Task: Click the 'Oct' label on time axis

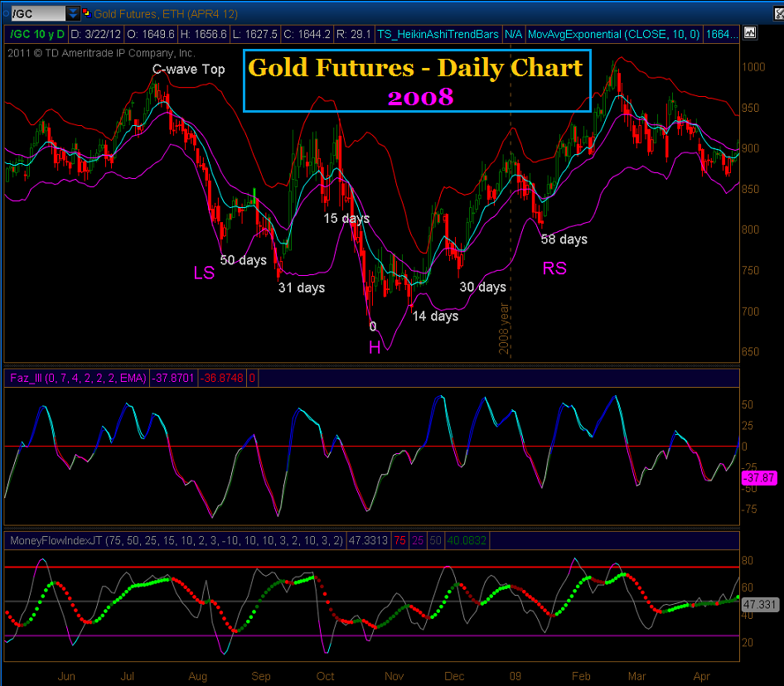Action: (x=326, y=676)
